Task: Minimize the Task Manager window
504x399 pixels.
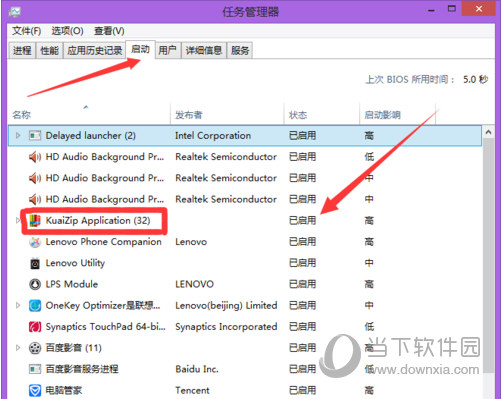Action: pyautogui.click(x=431, y=10)
